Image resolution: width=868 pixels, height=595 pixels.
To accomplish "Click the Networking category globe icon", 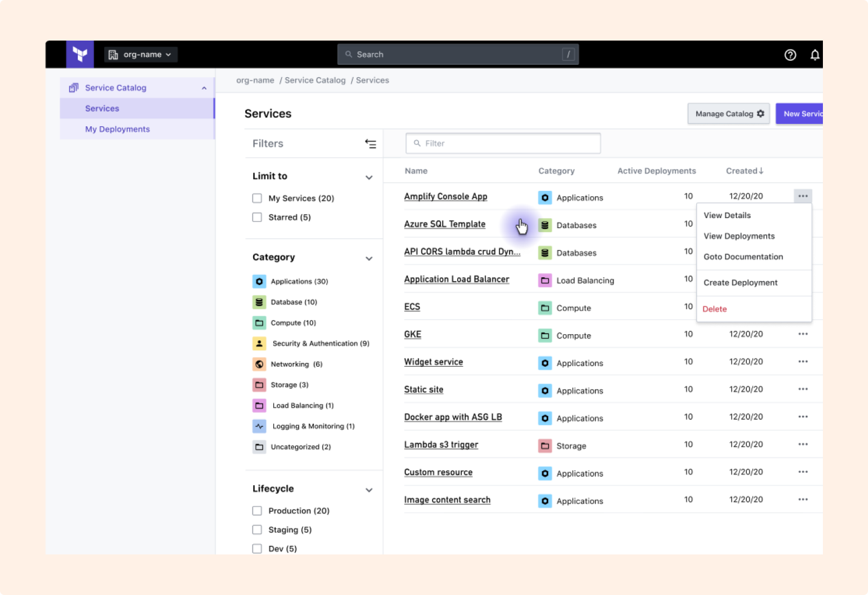I will click(259, 364).
